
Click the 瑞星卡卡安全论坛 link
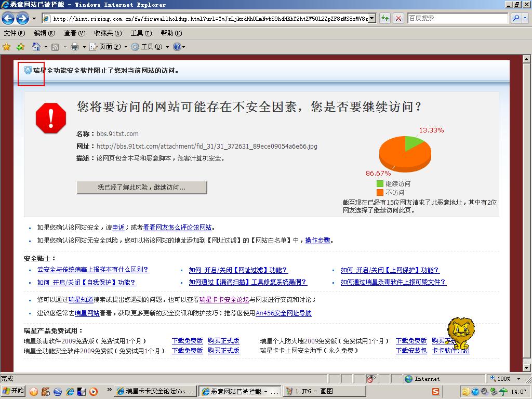click(224, 300)
